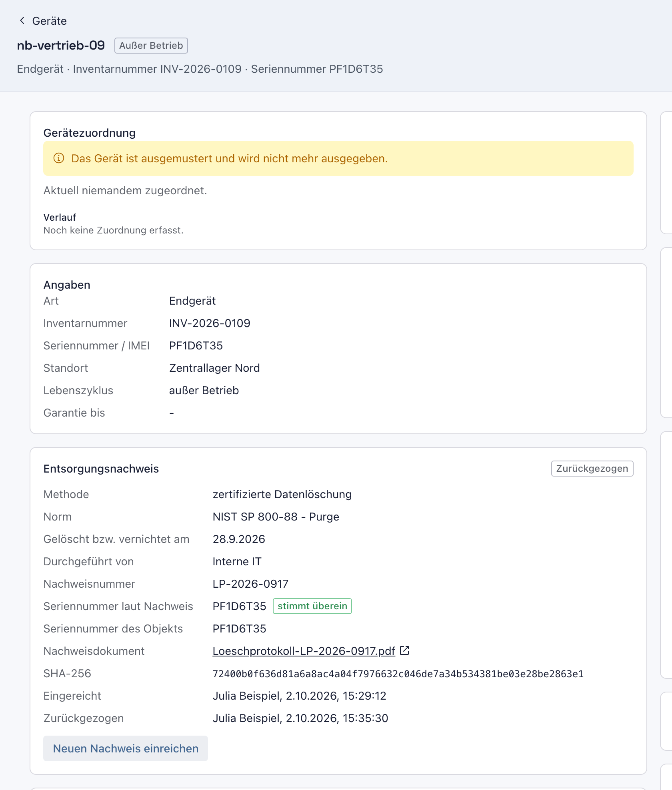Viewport: 672px width, 790px height.
Task: Click the text Aktuell niemandem zugeordnet
Action: pos(125,190)
